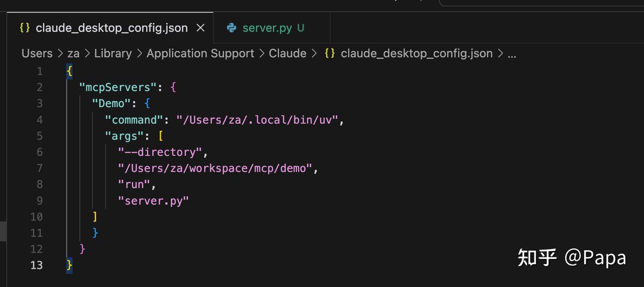Click the "/Users/za/.local/bin/uv" path string
644x287 pixels.
(x=257, y=120)
